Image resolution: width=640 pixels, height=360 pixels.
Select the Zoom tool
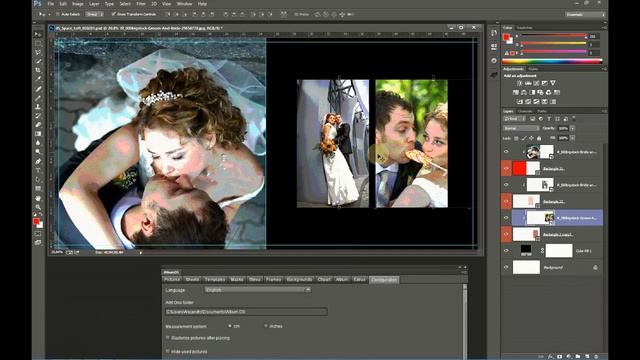38,207
